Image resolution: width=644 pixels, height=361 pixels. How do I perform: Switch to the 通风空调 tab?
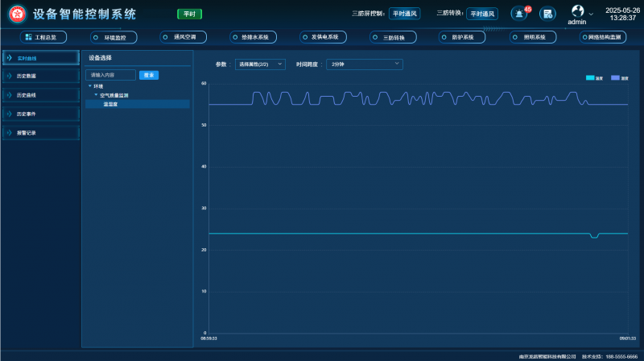pyautogui.click(x=183, y=37)
